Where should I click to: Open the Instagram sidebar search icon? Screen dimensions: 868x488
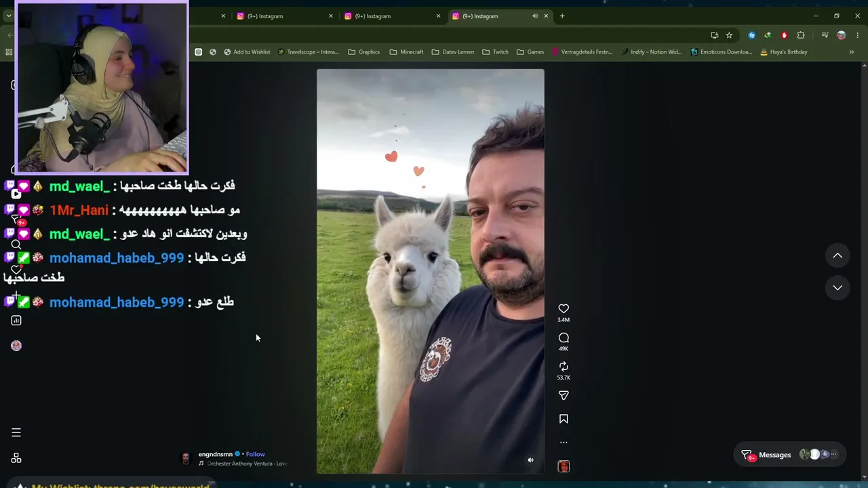coord(16,245)
